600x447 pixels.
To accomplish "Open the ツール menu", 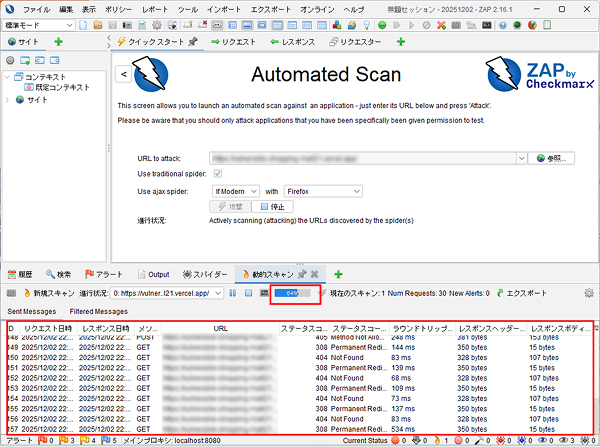I will 188,9.
